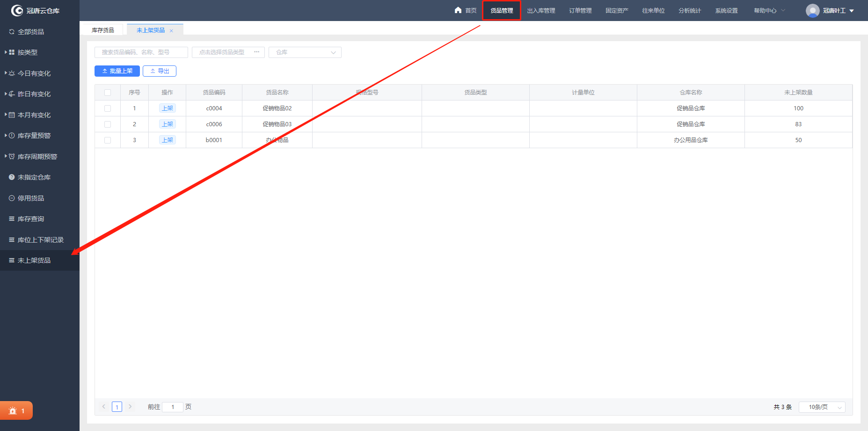Click the grid icon beside 按类型
Viewport: 868px width, 431px height.
click(12, 52)
